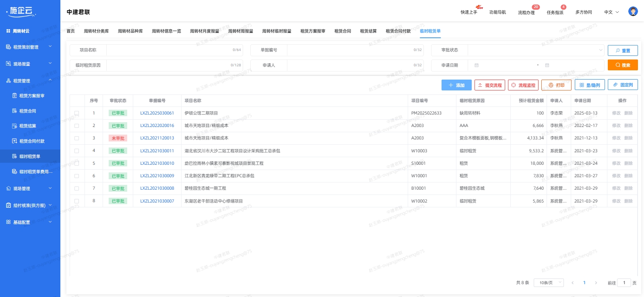Screen dimensions: 644x297
Task: Click the 打印 button
Action: coord(557,85)
